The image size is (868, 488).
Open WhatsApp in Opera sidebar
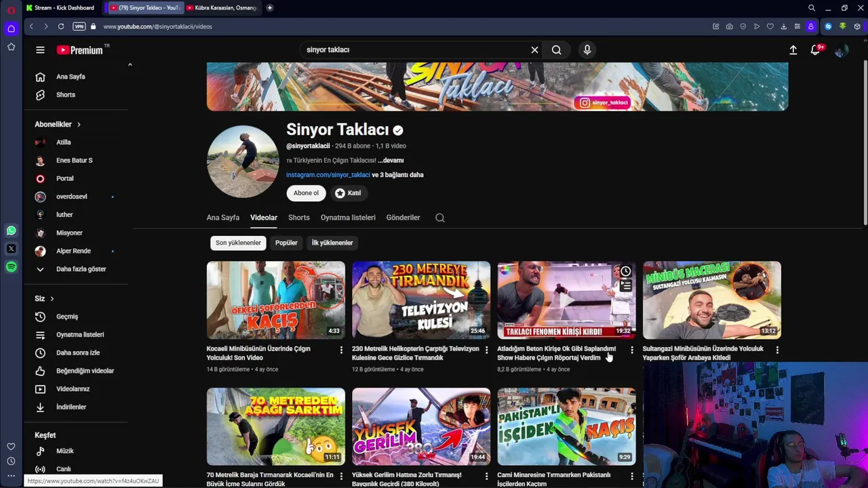tap(11, 231)
